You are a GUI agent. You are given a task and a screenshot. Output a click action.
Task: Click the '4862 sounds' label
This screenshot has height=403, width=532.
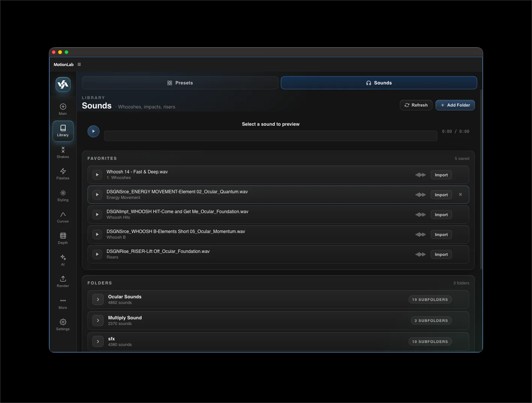click(x=120, y=302)
